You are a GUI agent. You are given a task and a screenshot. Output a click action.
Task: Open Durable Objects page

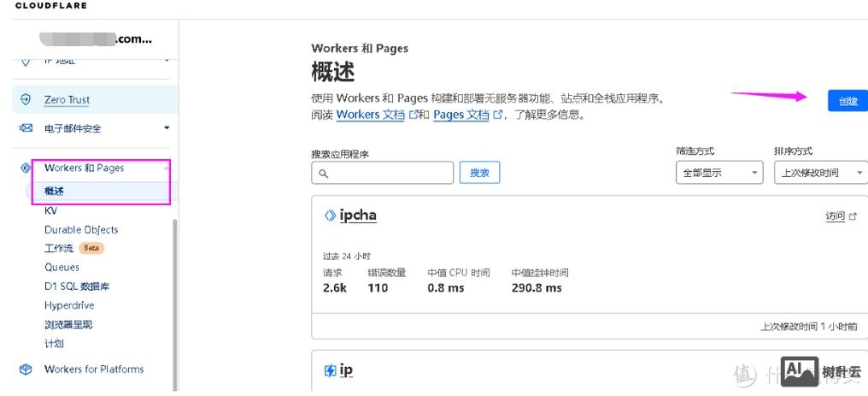point(81,230)
